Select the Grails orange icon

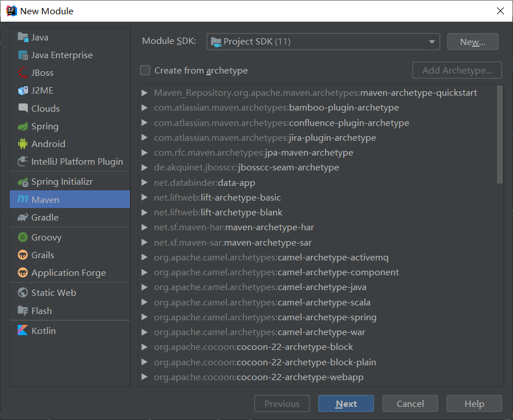23,255
